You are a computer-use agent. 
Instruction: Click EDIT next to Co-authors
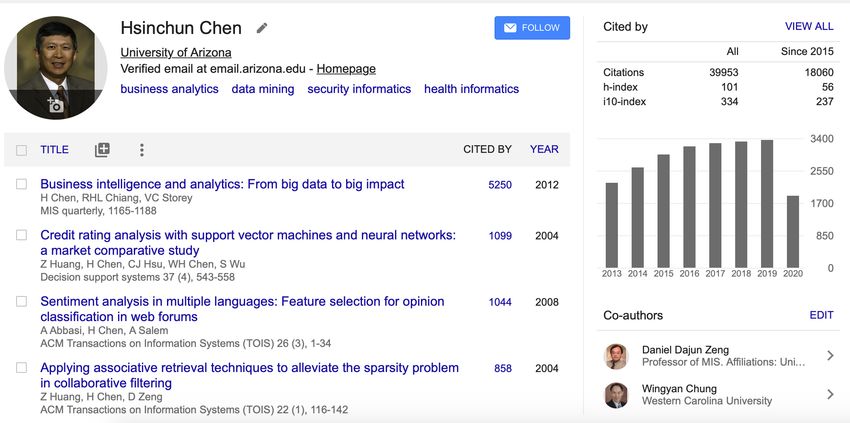821,315
